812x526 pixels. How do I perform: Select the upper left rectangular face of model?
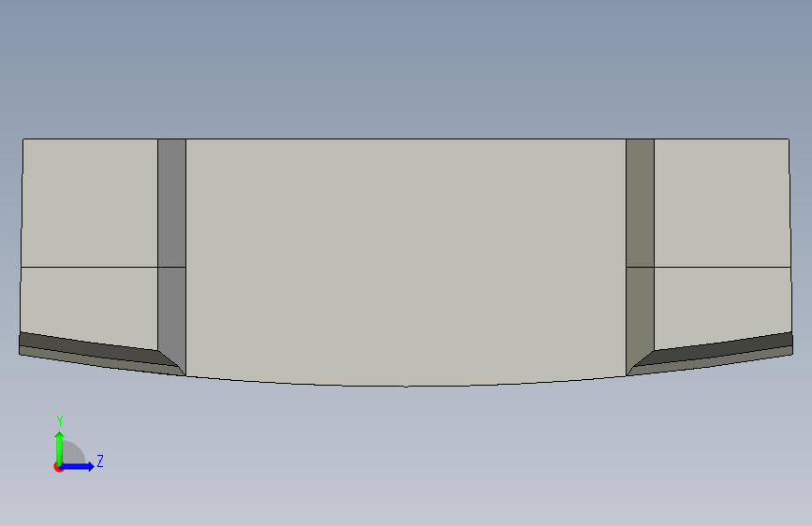point(90,203)
